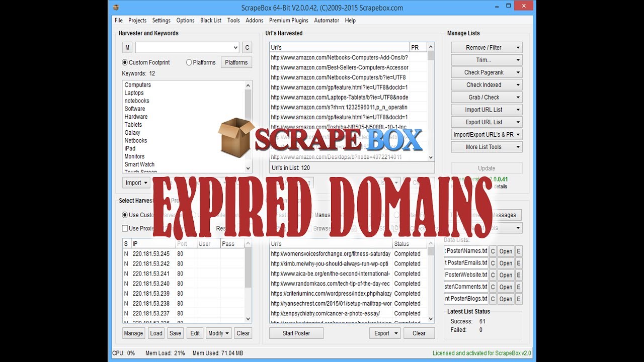Click the proxies Save button

[175, 333]
